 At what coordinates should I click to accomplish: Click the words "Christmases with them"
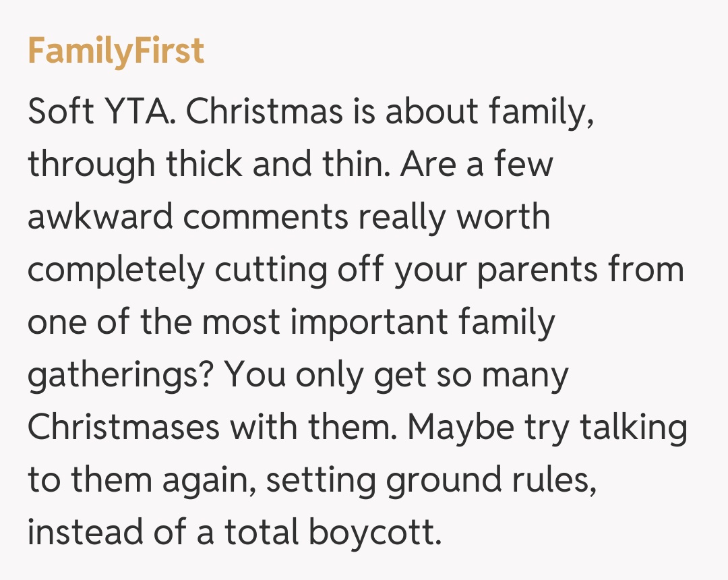tap(212, 427)
